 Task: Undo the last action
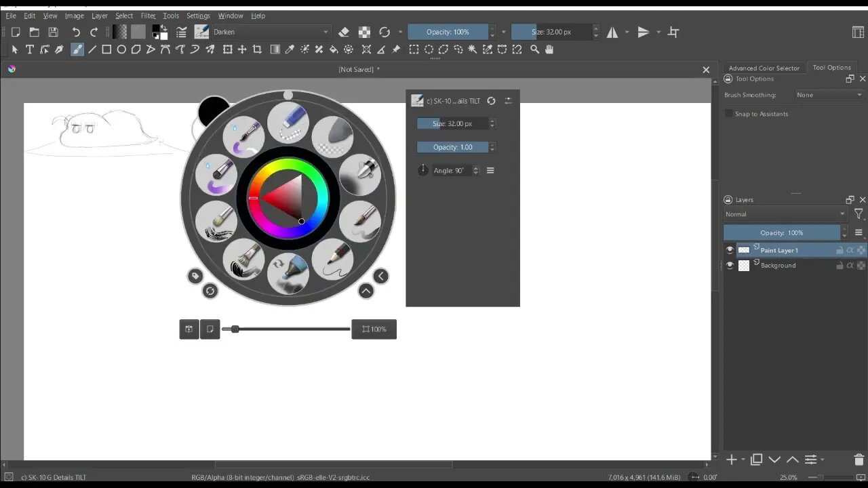pos(76,32)
